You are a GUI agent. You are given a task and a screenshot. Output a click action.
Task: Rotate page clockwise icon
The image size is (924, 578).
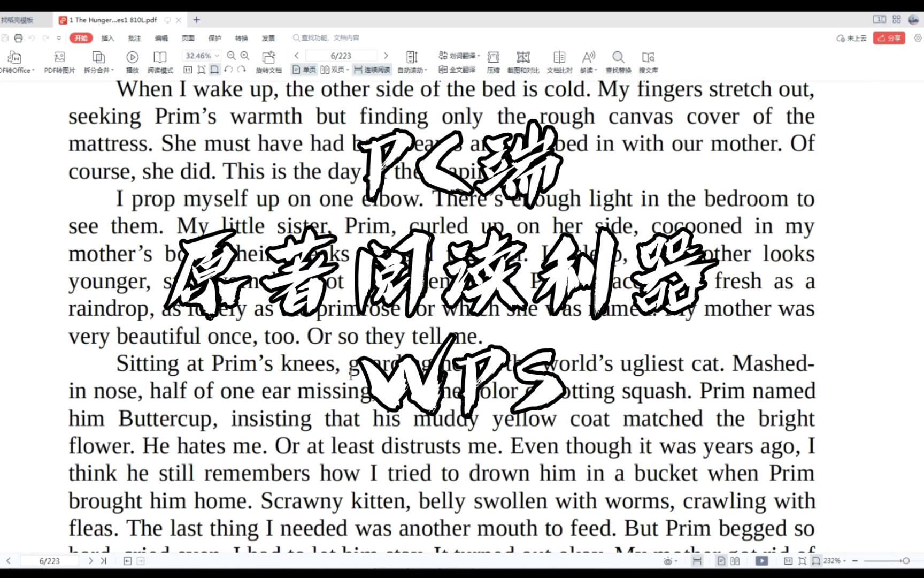241,70
